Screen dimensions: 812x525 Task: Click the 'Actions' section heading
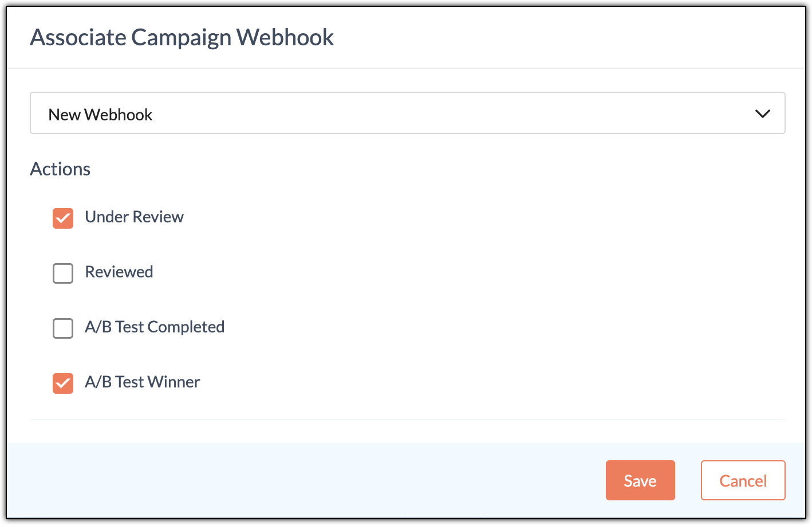coord(60,169)
